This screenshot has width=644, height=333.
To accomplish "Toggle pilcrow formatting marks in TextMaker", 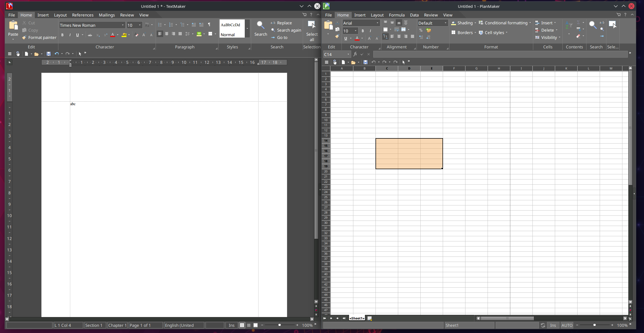I will 209,25.
